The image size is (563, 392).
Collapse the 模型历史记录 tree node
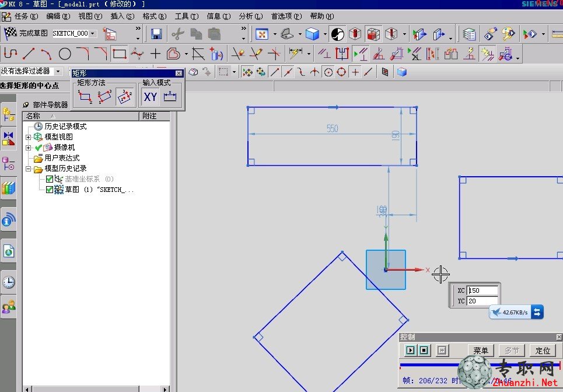point(29,169)
